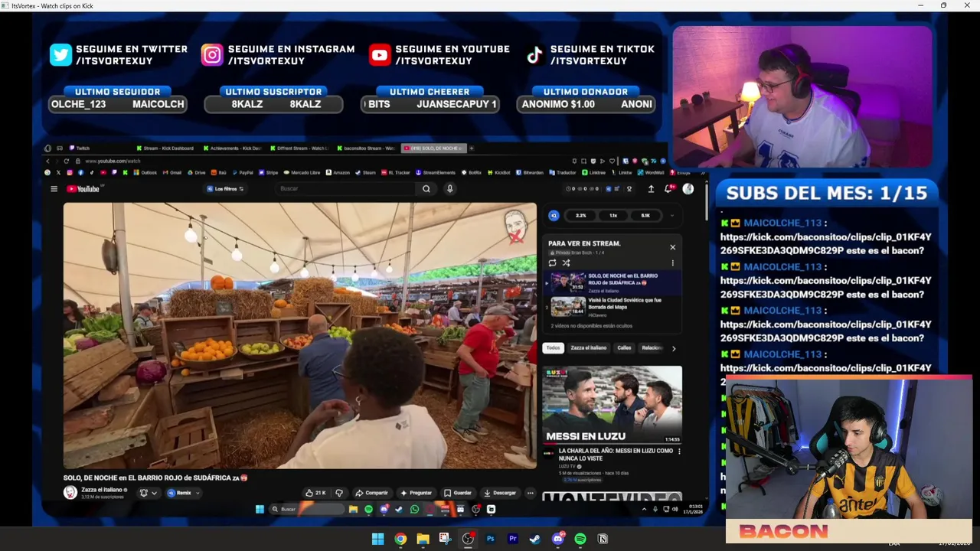
Task: Play Visité la Ciudad Soviética playlist video
Action: (x=612, y=306)
